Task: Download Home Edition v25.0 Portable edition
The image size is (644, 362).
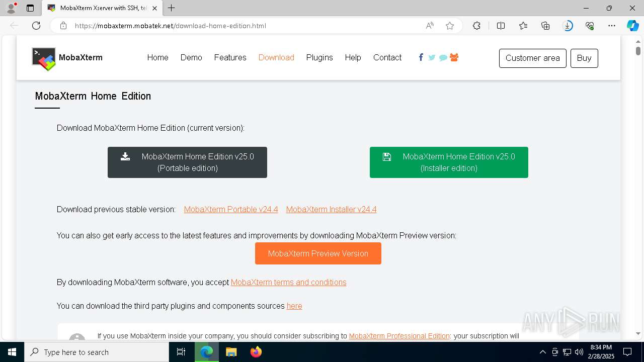Action: pos(187,162)
